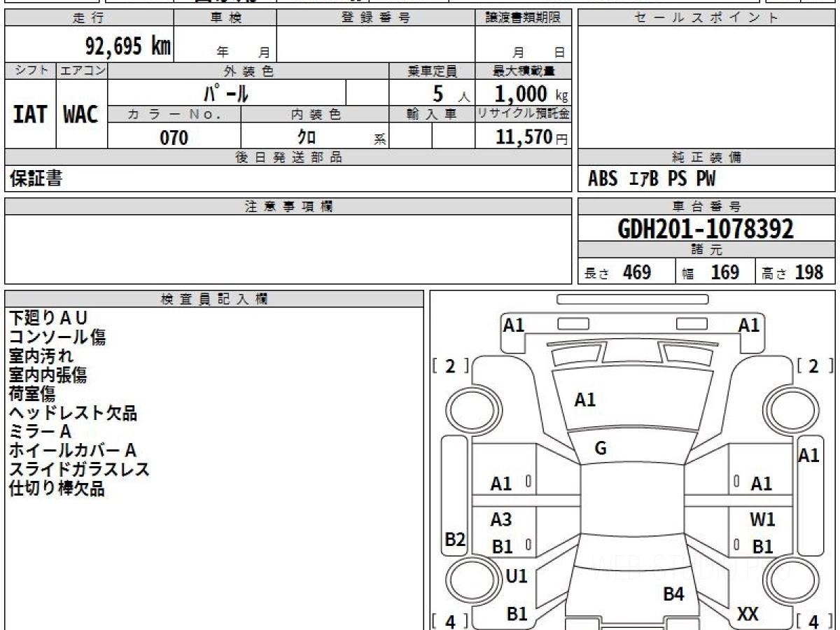Click the G mark on windshield

(x=600, y=449)
